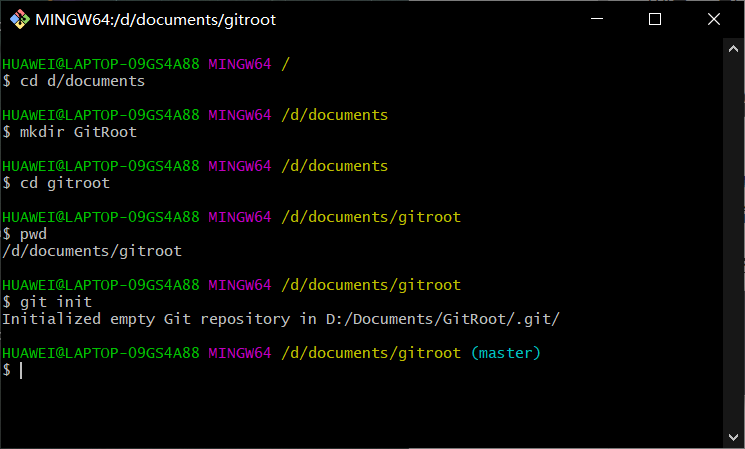Click the 'Initialized empty Git repository' output line

click(281, 319)
